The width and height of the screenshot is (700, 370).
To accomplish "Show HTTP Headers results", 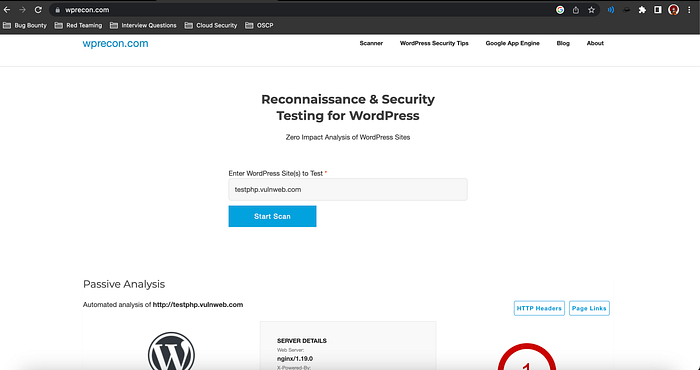I will point(539,308).
